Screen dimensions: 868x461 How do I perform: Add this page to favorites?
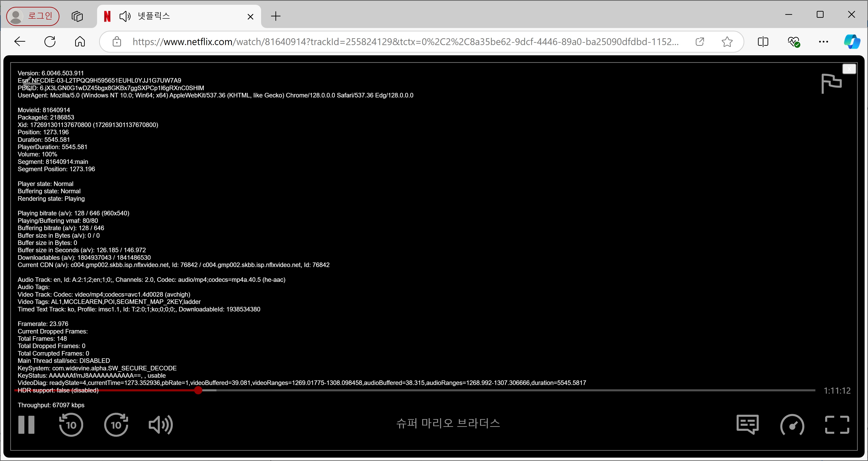coord(727,42)
